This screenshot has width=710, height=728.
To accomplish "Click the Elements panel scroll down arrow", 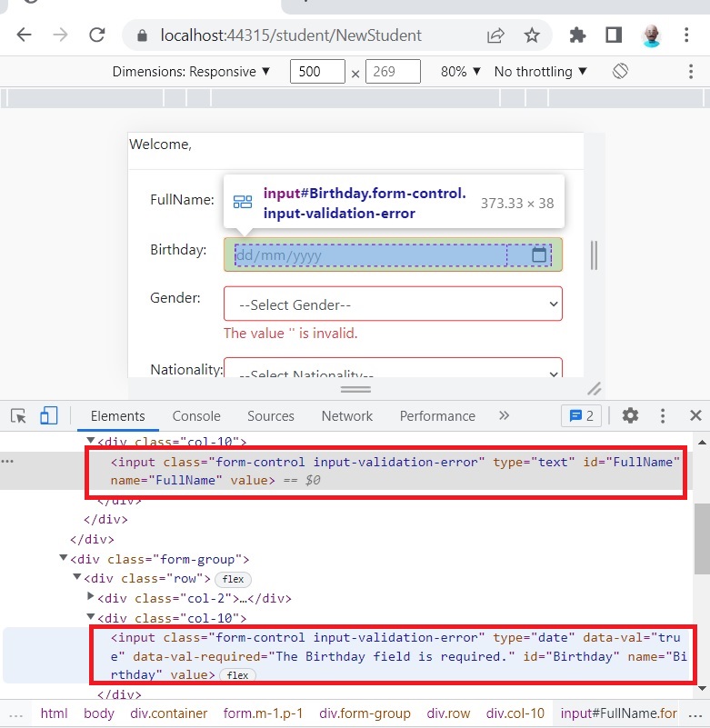I will coord(702,688).
